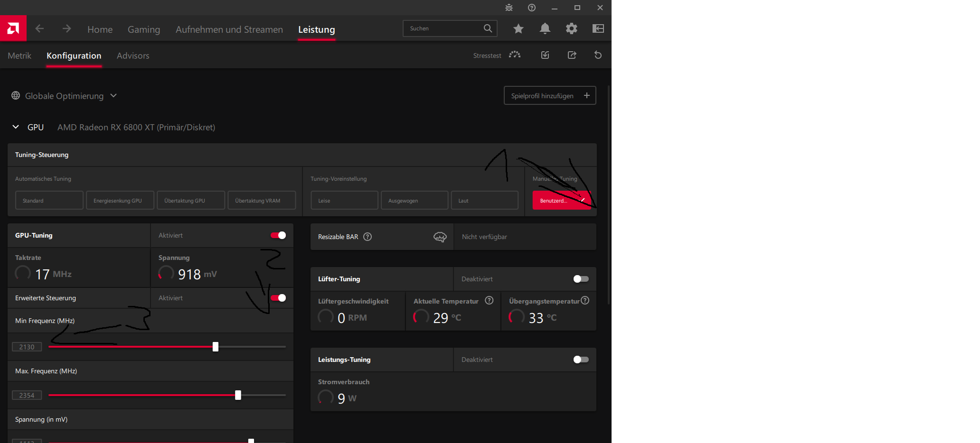This screenshot has height=443, width=980.
Task: Open the bug report icon
Action: 509,8
